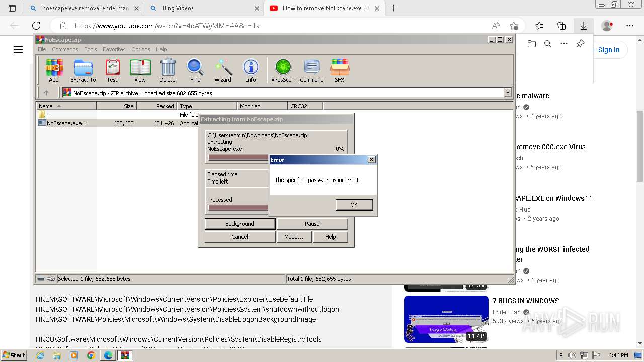Open the Extract To tool
This screenshot has width=644, height=362.
tap(83, 71)
